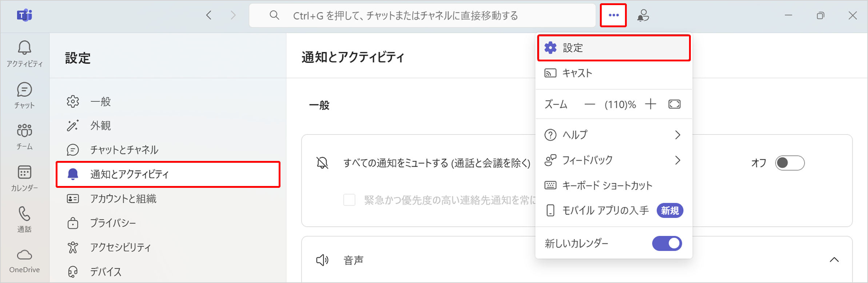
Task: Increase zoom with the plus button
Action: (x=650, y=105)
